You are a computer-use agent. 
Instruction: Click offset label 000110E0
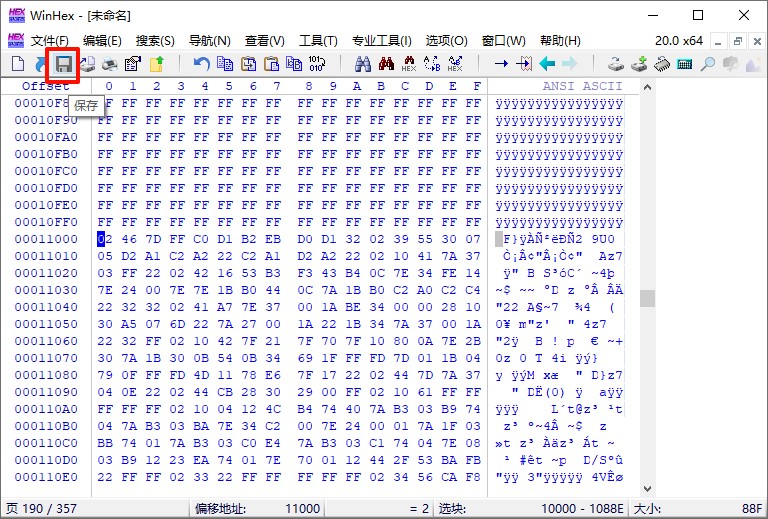click(46, 477)
